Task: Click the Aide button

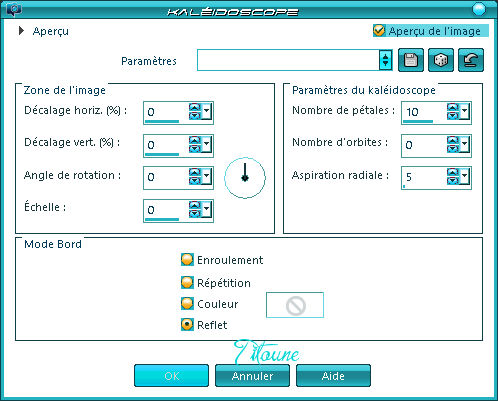Action: coord(333,376)
